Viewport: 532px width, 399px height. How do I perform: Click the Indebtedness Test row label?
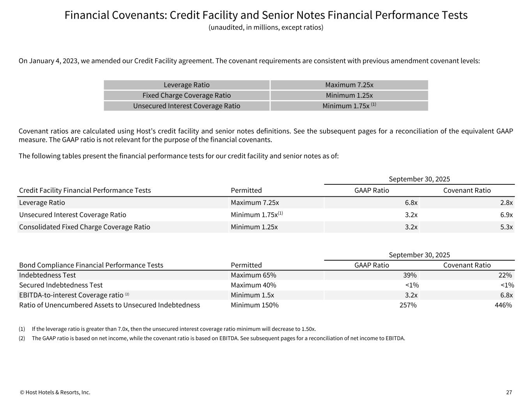pyautogui.click(x=48, y=275)
